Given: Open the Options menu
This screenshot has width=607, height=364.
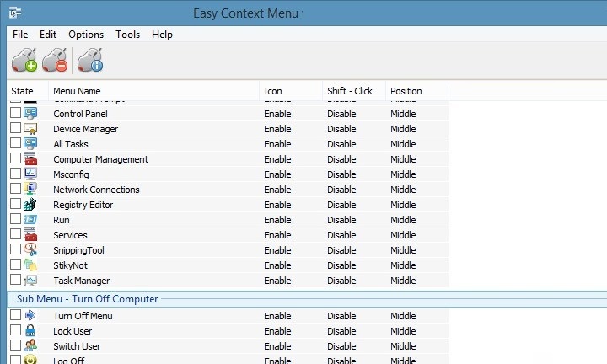Looking at the screenshot, I should click(x=86, y=35).
